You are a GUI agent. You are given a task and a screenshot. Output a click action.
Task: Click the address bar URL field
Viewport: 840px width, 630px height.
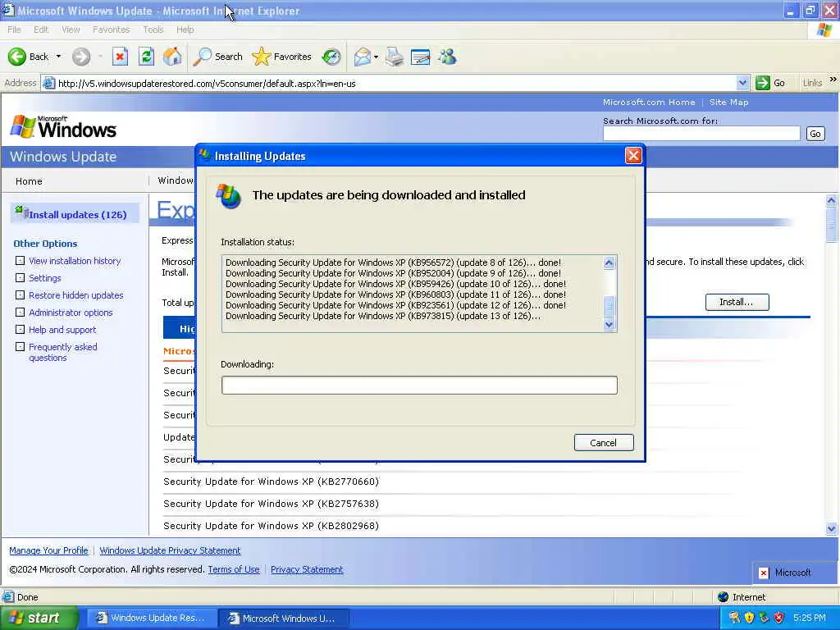[x=396, y=83]
